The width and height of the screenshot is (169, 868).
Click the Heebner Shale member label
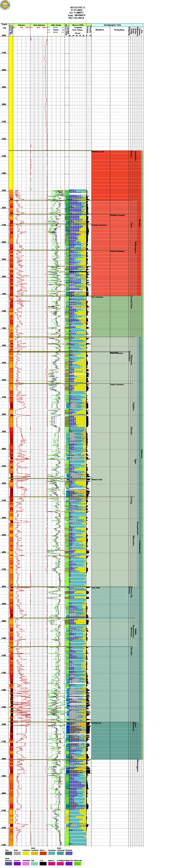pyautogui.click(x=97, y=479)
